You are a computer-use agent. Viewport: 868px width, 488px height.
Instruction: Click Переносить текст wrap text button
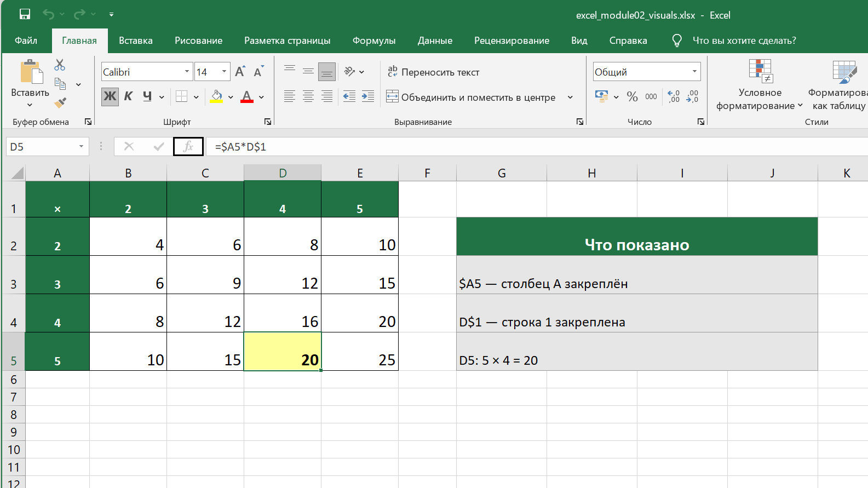(433, 72)
